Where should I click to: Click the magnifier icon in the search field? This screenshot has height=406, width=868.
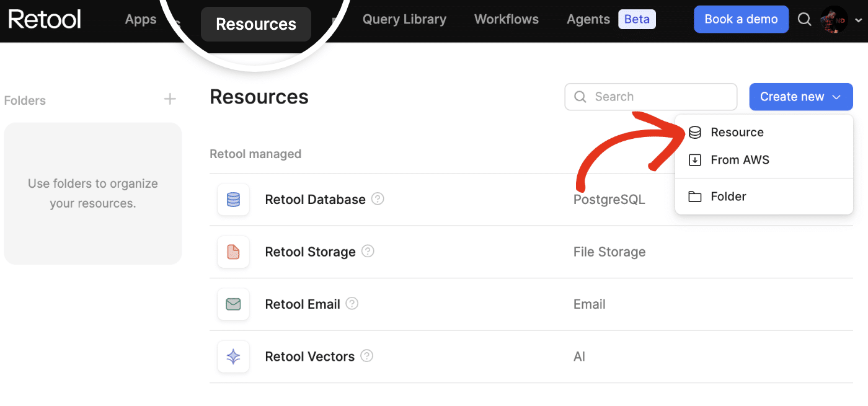coord(580,97)
